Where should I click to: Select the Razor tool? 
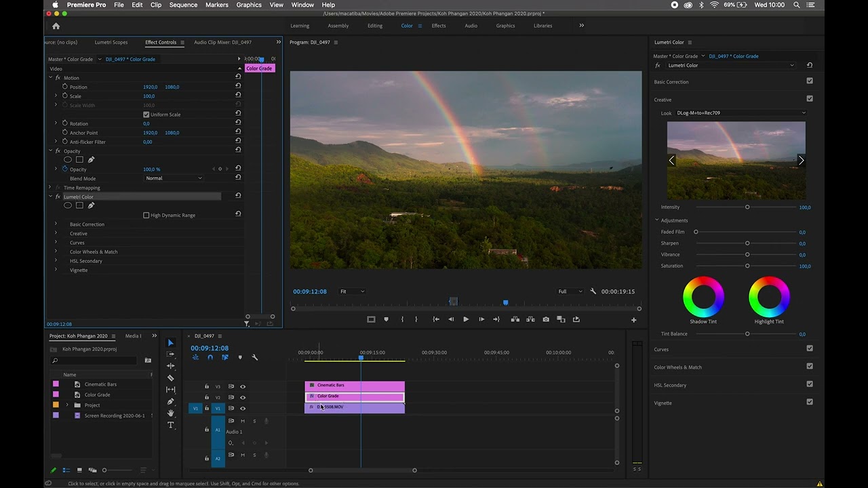[170, 376]
